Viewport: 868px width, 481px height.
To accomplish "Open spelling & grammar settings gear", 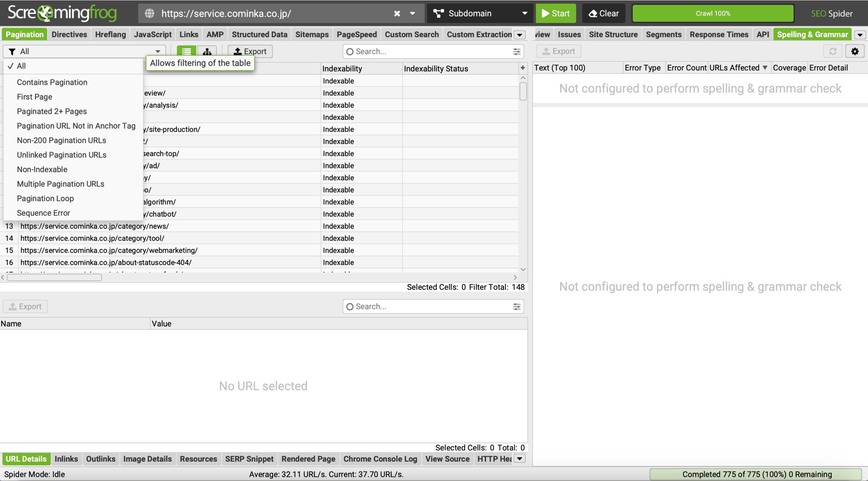I will [855, 51].
